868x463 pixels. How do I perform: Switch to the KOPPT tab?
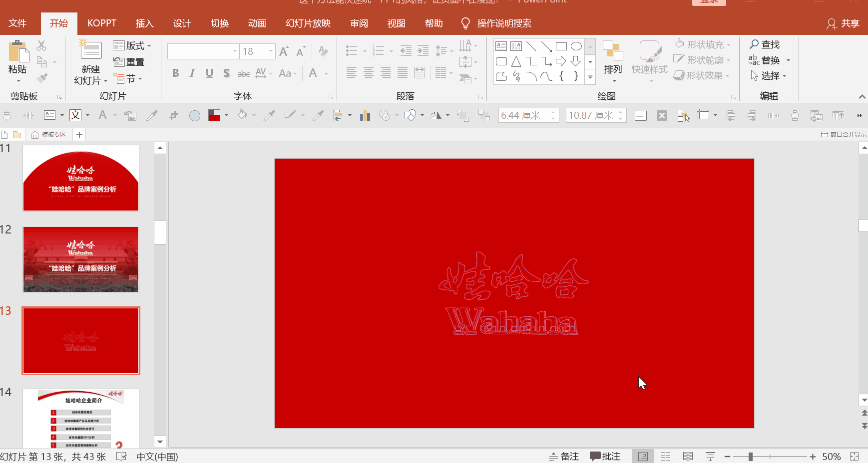[x=102, y=23]
